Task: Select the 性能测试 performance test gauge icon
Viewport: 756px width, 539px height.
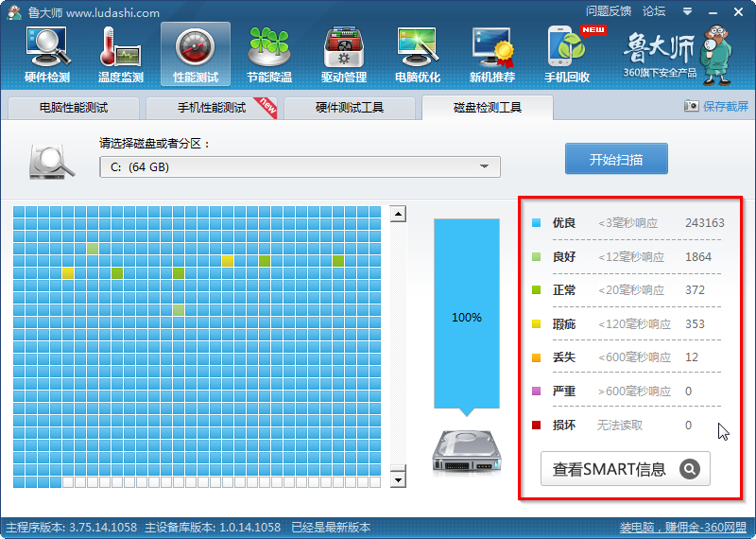Action: (x=195, y=53)
